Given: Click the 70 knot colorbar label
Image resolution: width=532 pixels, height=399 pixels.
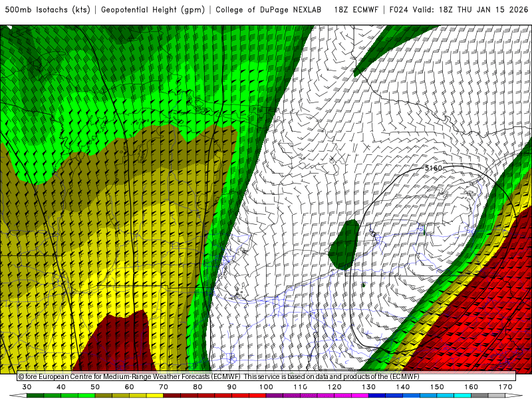Looking at the screenshot, I should pyautogui.click(x=164, y=387).
